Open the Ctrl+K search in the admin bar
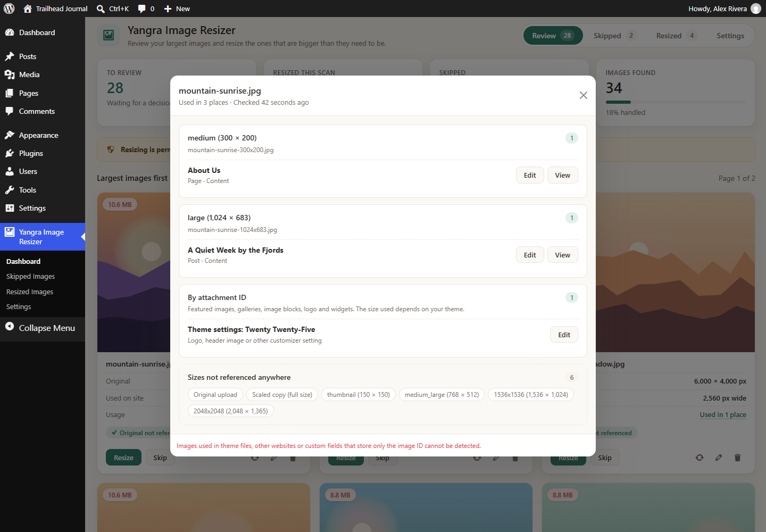Image resolution: width=766 pixels, height=532 pixels. coord(113,9)
